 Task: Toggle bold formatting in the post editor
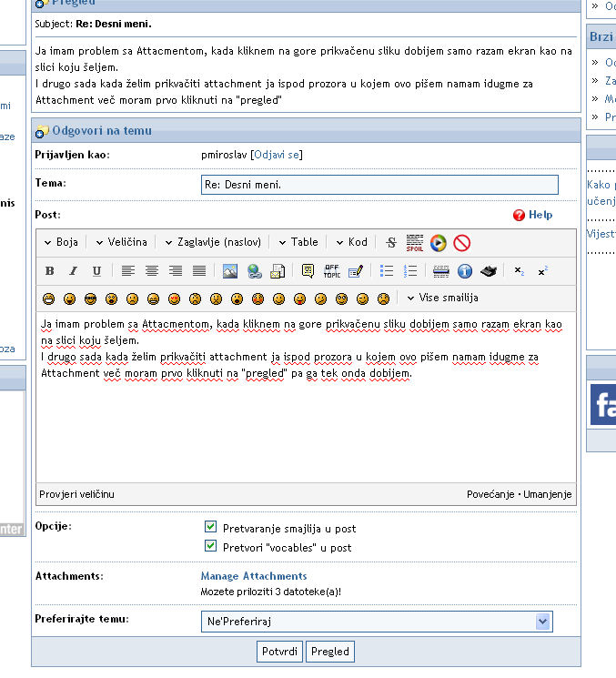click(50, 270)
